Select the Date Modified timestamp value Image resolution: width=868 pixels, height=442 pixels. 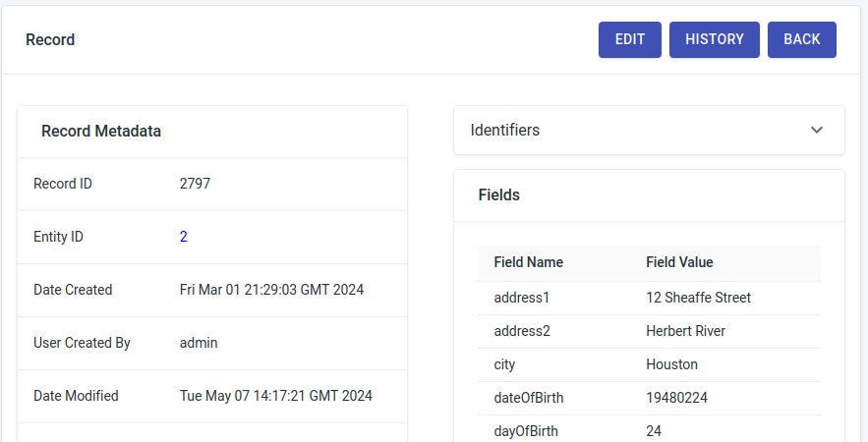[x=276, y=396]
